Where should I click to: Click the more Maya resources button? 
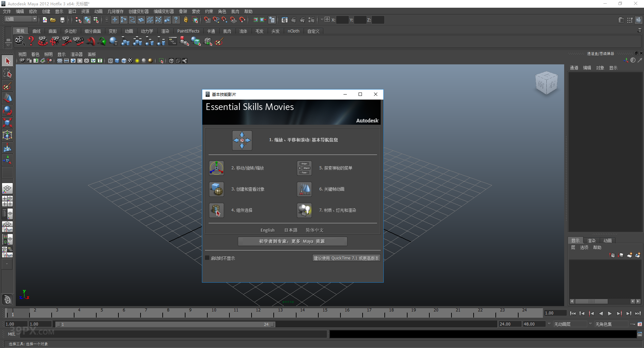(292, 241)
